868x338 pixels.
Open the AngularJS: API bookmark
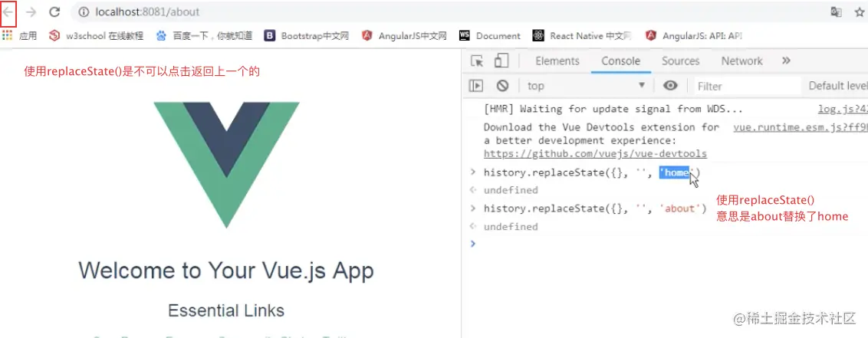tap(694, 36)
